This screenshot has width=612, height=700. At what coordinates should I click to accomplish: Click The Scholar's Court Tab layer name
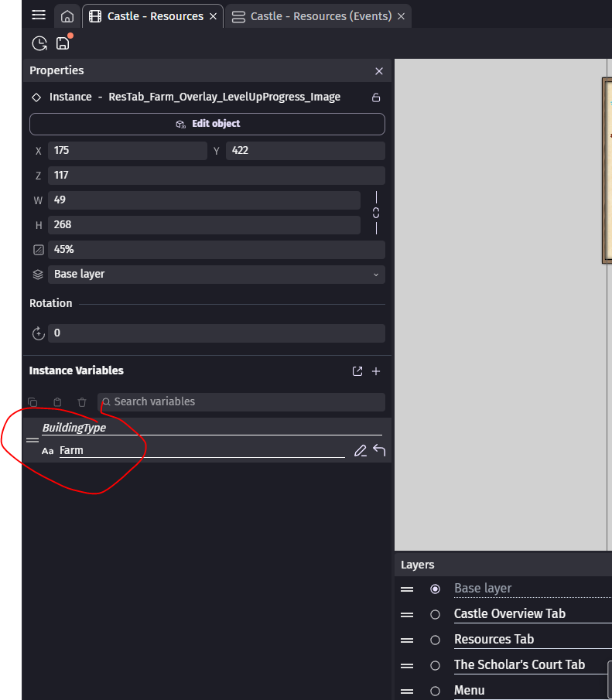(x=519, y=664)
